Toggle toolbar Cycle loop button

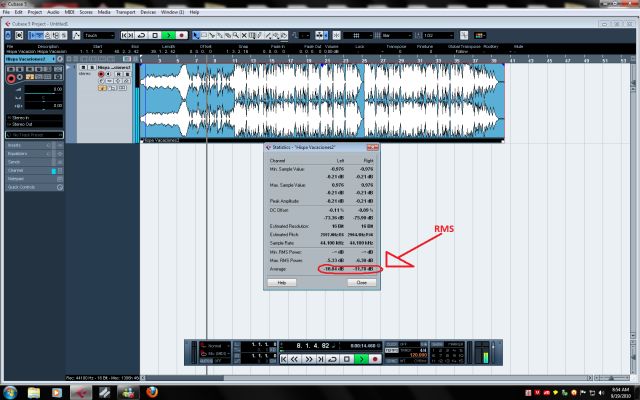[x=141, y=36]
